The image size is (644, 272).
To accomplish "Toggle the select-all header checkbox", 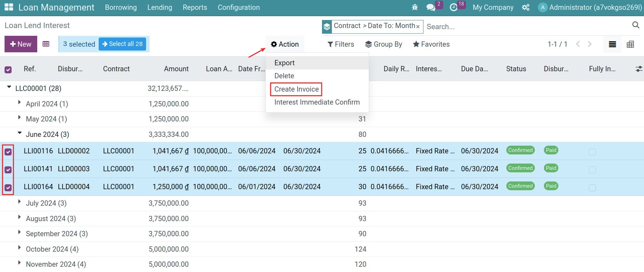I will point(8,70).
